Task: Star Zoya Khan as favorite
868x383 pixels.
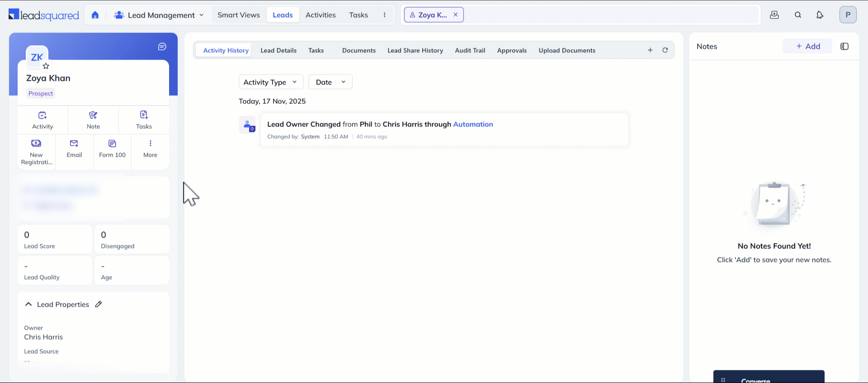Action: [46, 66]
